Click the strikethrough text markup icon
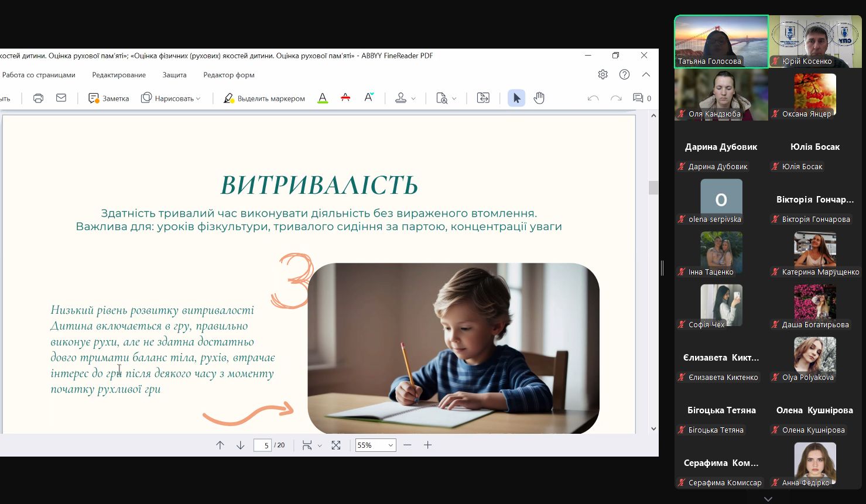866x504 pixels. point(345,98)
